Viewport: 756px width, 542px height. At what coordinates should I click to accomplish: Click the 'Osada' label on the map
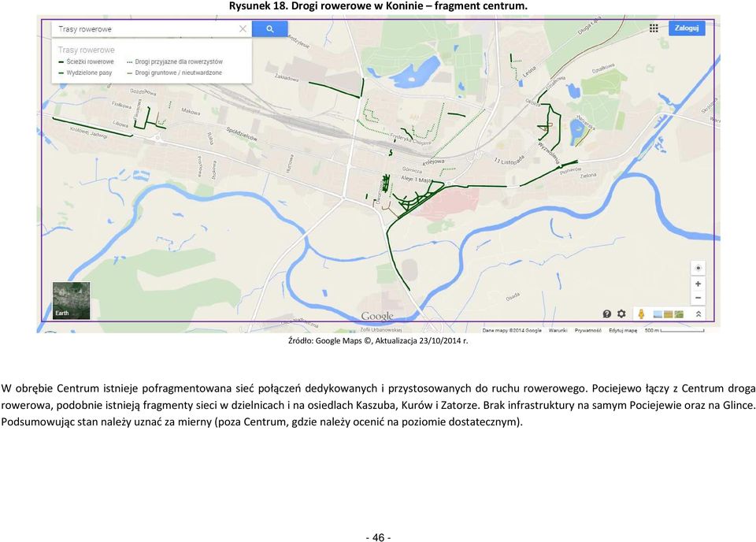pos(513,296)
